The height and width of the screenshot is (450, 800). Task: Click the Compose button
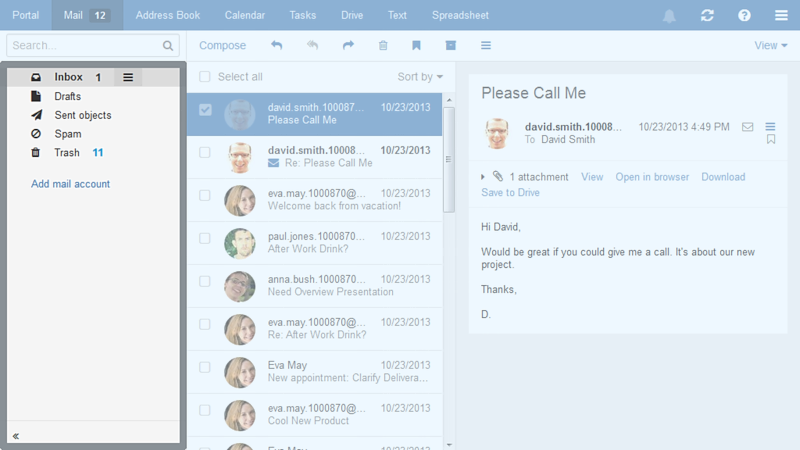pyautogui.click(x=222, y=45)
